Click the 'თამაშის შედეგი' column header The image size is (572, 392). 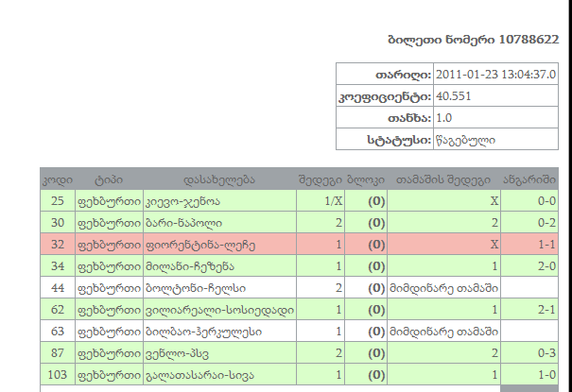point(443,179)
